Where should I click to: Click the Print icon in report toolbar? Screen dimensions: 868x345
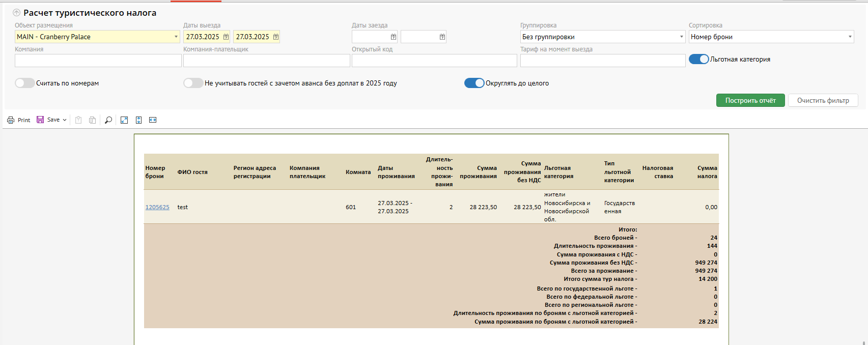(x=11, y=120)
